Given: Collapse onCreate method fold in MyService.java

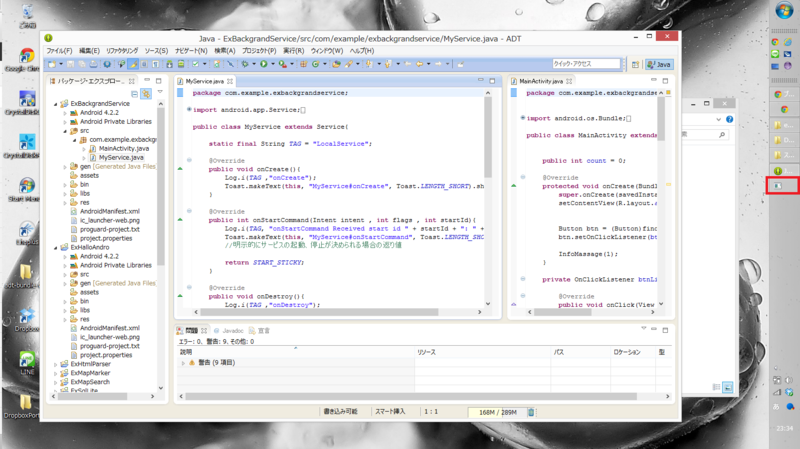Looking at the screenshot, I should pos(189,160).
